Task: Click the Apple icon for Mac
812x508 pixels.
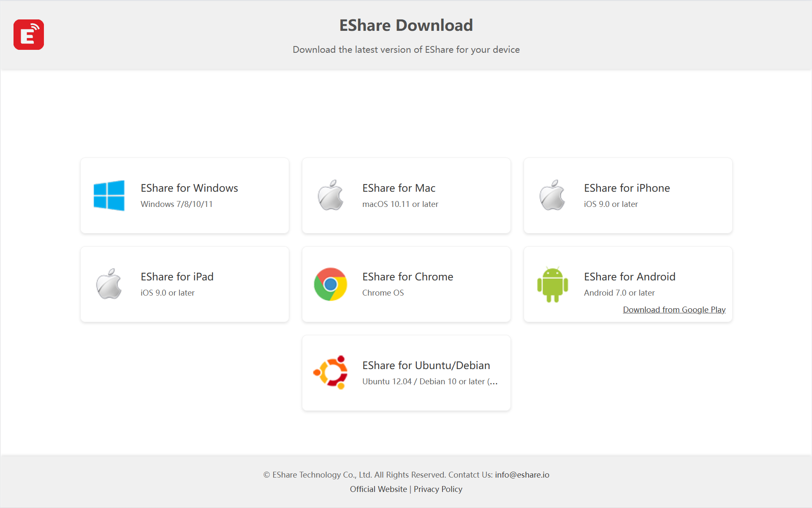Action: click(331, 196)
